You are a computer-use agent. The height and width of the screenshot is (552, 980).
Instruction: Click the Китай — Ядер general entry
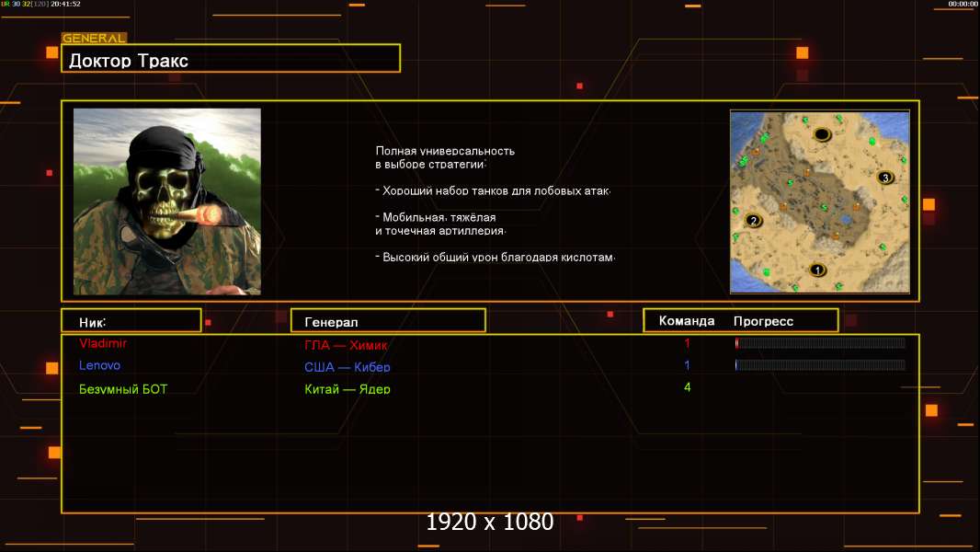(348, 389)
